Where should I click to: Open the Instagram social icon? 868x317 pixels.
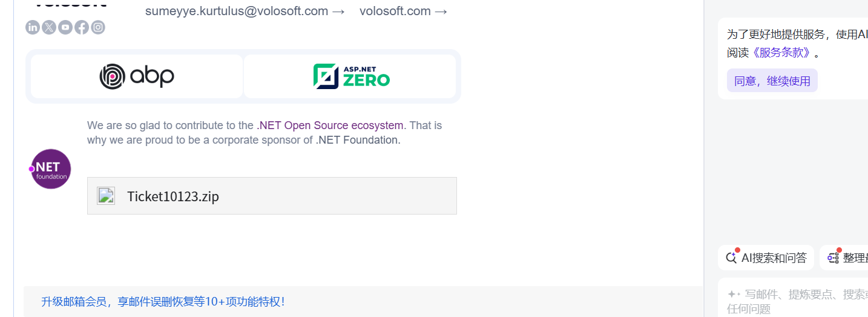98,27
